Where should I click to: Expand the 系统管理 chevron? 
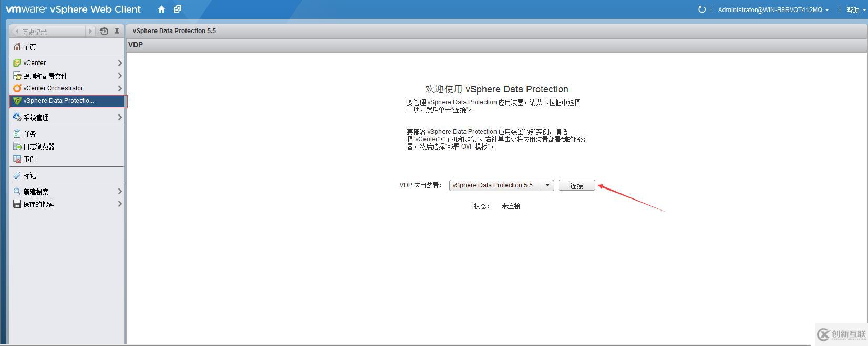click(x=120, y=117)
